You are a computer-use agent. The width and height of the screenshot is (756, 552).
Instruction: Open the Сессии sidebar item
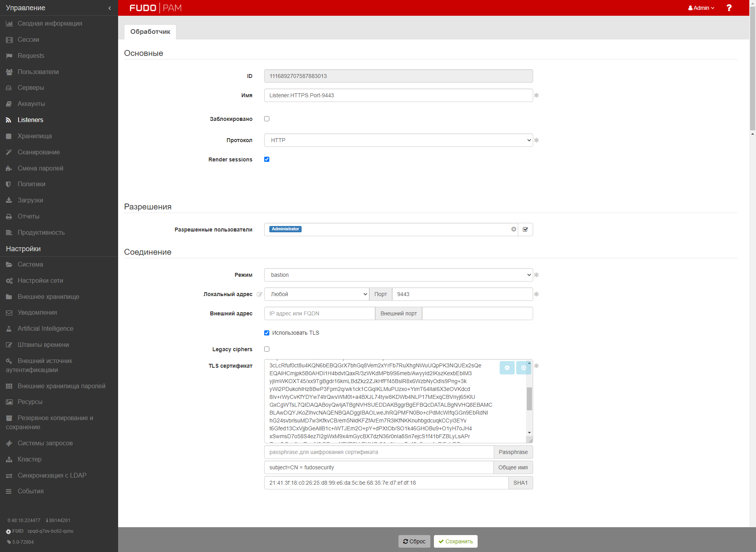tap(28, 40)
